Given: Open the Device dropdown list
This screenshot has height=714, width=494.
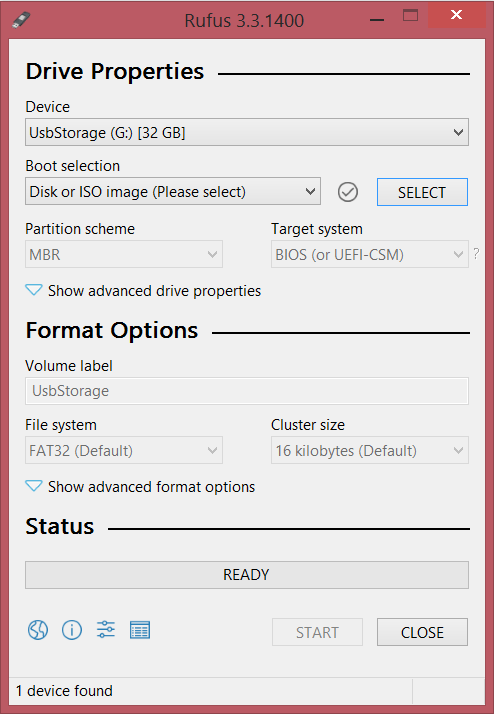Looking at the screenshot, I should 247,133.
